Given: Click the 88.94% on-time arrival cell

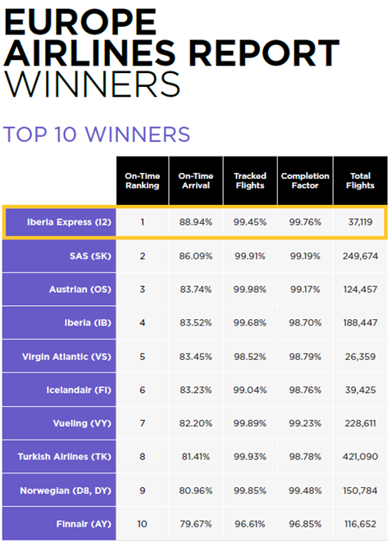Looking at the screenshot, I should (x=196, y=222).
